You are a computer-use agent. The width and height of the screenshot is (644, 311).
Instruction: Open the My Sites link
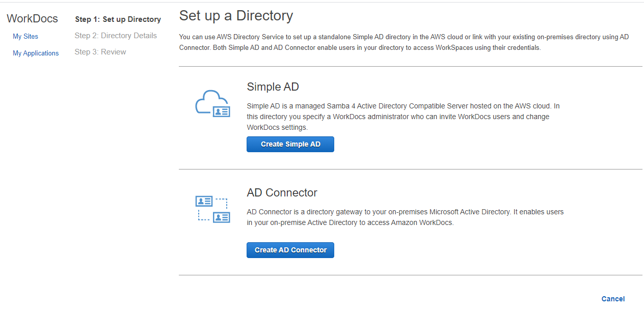tap(25, 37)
